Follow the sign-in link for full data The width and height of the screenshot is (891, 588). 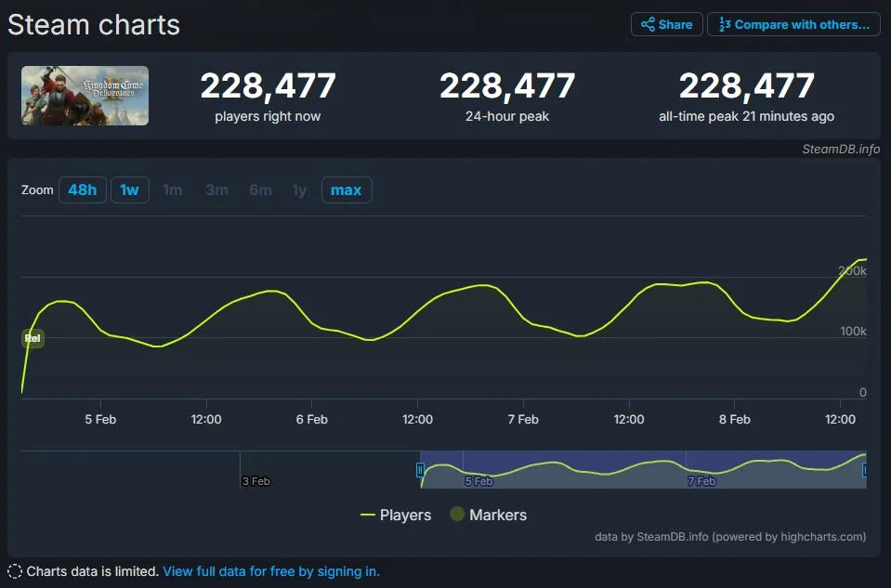pyautogui.click(x=271, y=571)
